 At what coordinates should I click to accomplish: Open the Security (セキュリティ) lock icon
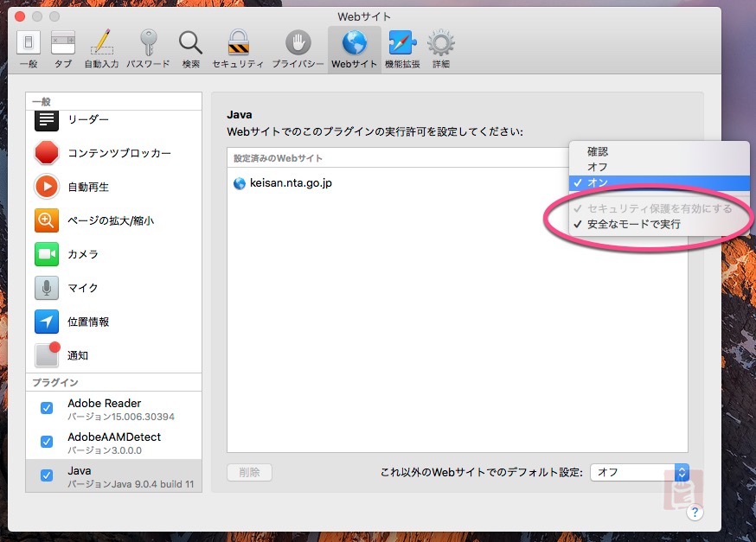[238, 48]
